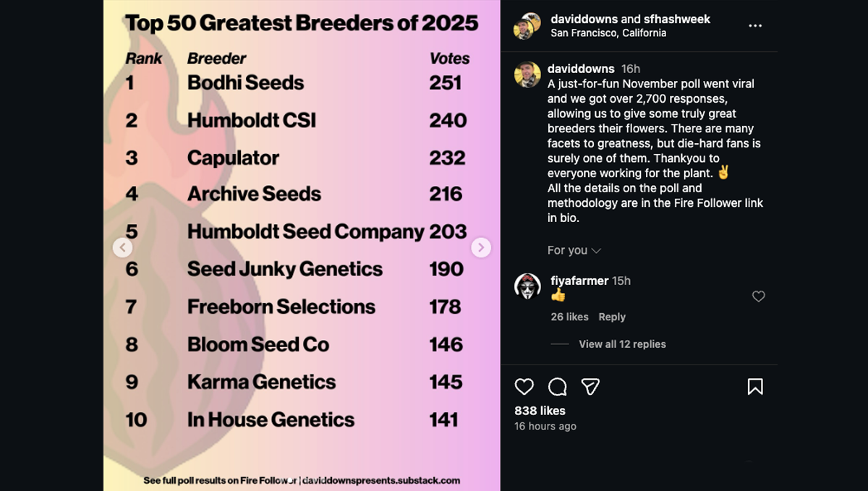This screenshot has width=868, height=491.
Task: Open daviddowns avatar beside the caption
Action: tap(527, 74)
